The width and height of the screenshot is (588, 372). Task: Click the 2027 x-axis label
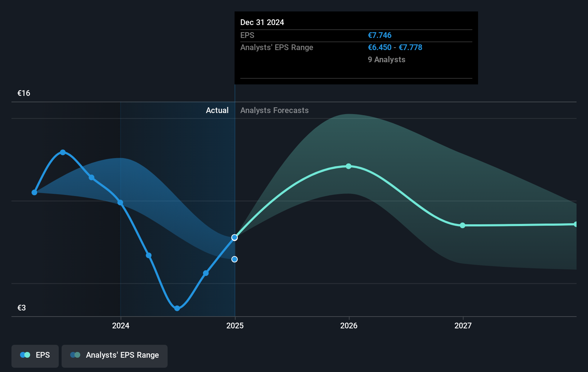pos(463,325)
